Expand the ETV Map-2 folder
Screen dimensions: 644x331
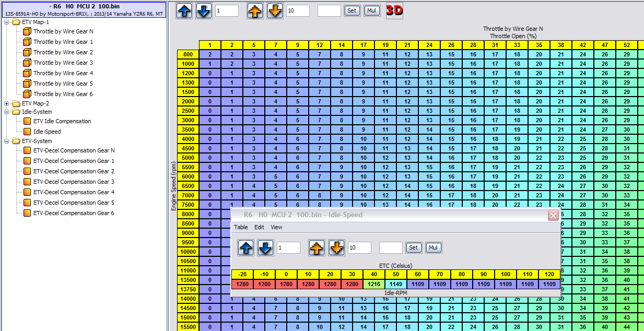click(x=7, y=103)
